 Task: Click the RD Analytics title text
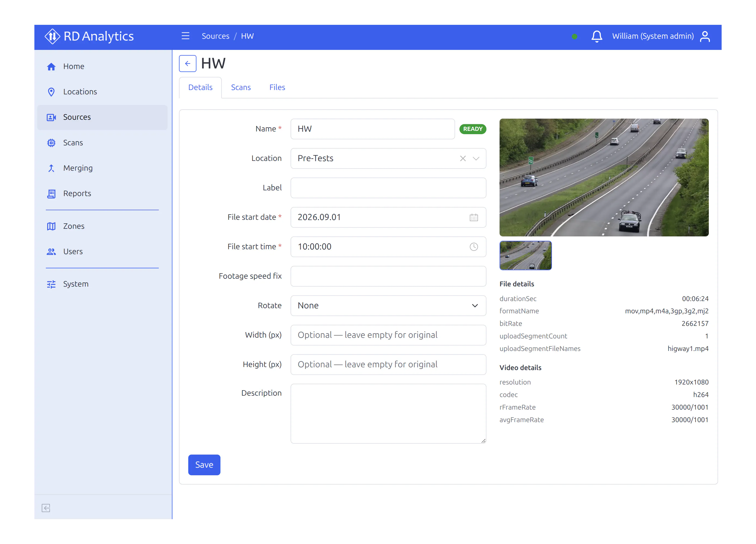(99, 36)
